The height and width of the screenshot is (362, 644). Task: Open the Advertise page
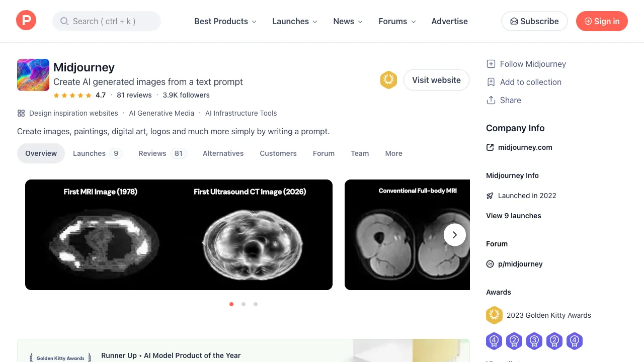[450, 21]
